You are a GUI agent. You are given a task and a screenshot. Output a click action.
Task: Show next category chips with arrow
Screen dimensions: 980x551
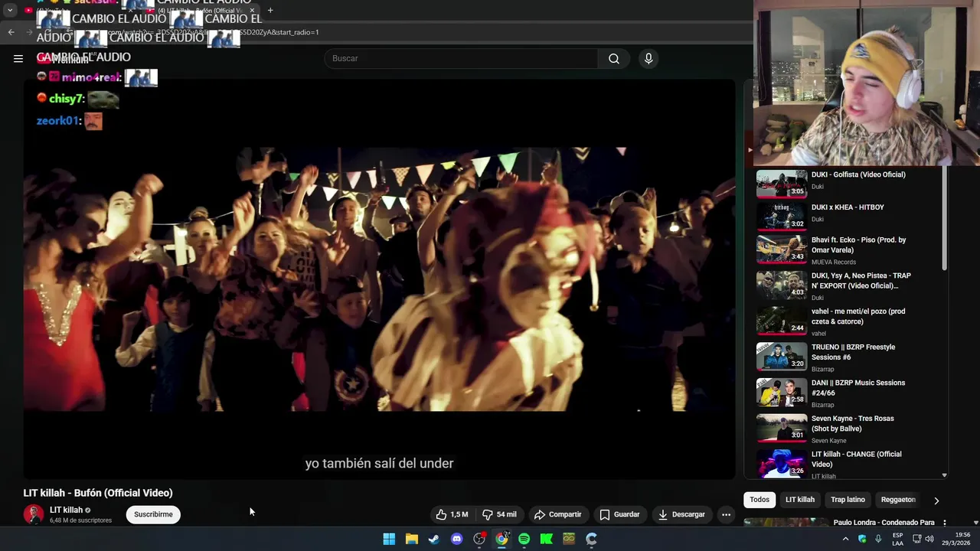pos(936,500)
